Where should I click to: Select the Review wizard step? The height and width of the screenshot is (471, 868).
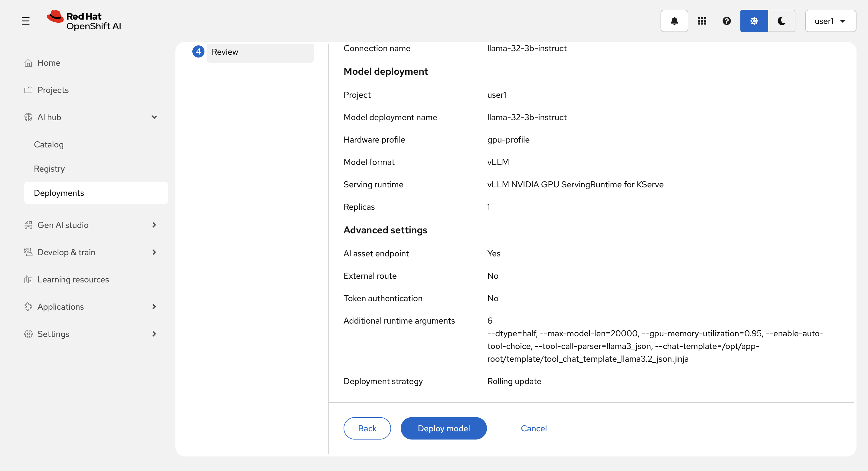pos(225,52)
